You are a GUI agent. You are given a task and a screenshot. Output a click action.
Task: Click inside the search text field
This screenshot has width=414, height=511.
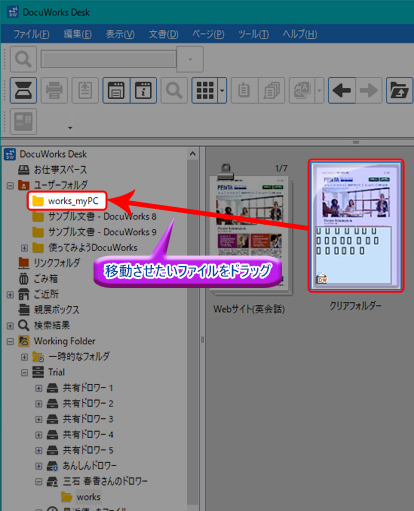[x=109, y=60]
